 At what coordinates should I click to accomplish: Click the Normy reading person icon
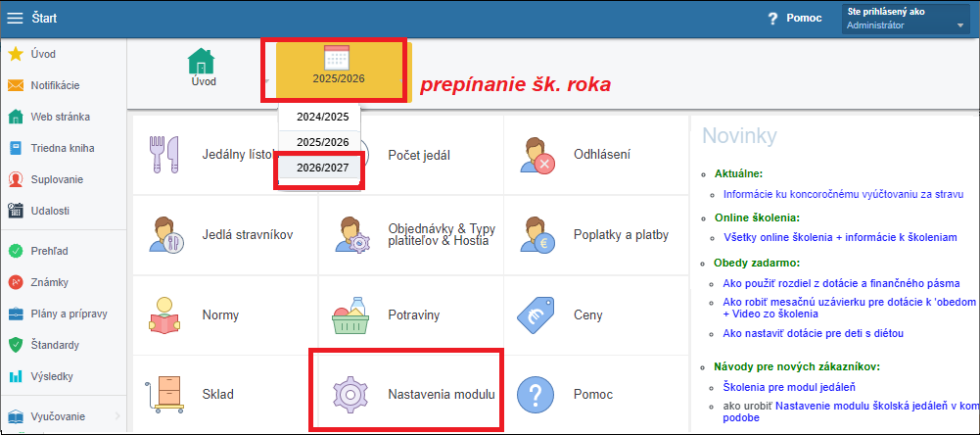coord(164,314)
